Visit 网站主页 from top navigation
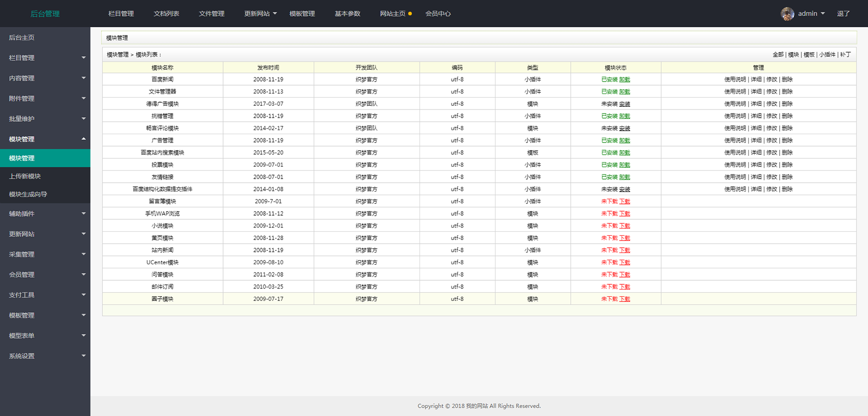 393,14
